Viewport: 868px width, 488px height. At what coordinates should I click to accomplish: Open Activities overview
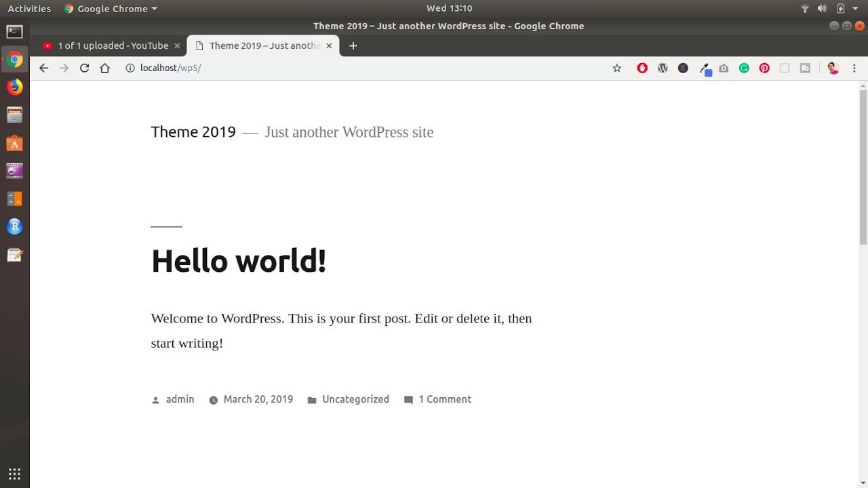(x=29, y=8)
